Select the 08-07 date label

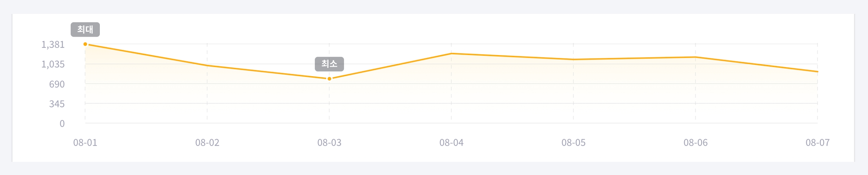pos(818,143)
